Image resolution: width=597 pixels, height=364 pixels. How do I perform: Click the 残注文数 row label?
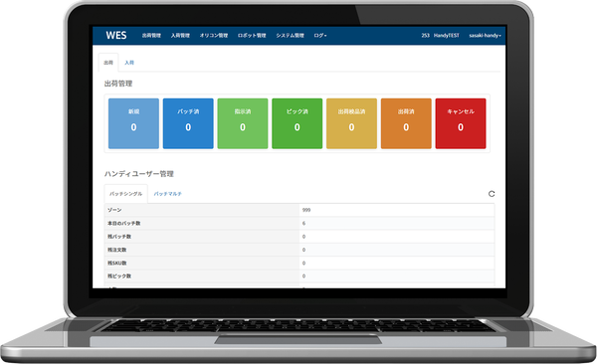pyautogui.click(x=116, y=250)
